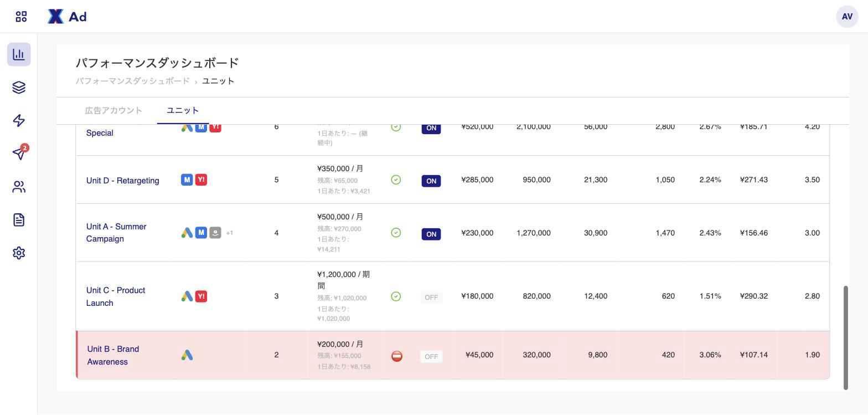Image resolution: width=868 pixels, height=415 pixels.
Task: Click the X Ad logo
Action: 67,17
